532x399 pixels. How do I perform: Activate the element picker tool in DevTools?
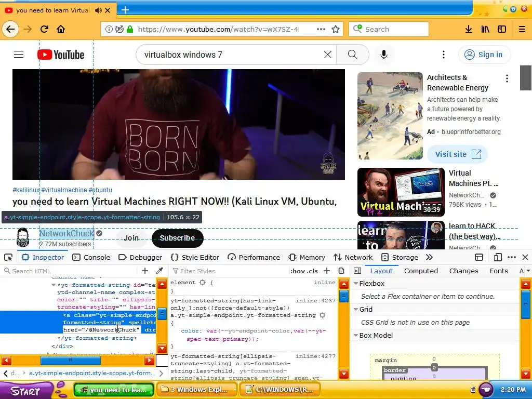pyautogui.click(x=8, y=257)
